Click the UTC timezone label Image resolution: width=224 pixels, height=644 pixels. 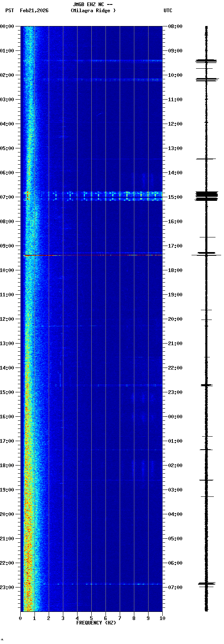point(168,11)
